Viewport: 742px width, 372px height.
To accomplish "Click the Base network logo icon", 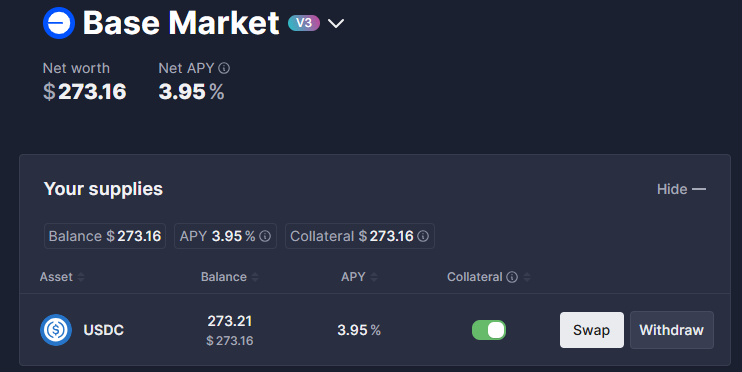I will (59, 23).
